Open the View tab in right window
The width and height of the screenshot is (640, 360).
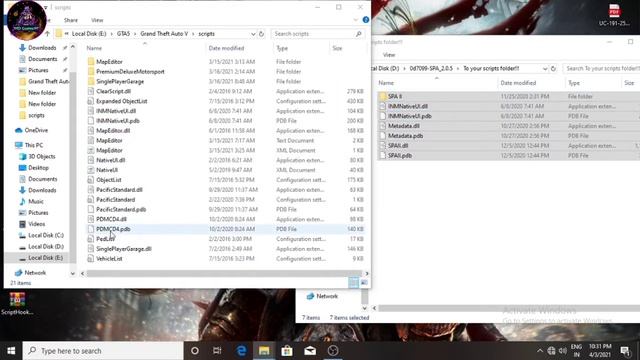(389, 55)
